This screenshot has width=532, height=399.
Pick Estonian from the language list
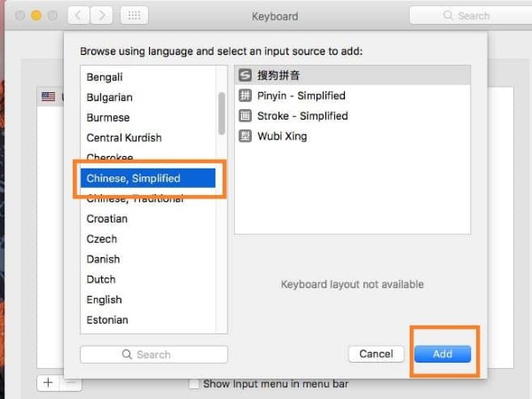point(107,320)
